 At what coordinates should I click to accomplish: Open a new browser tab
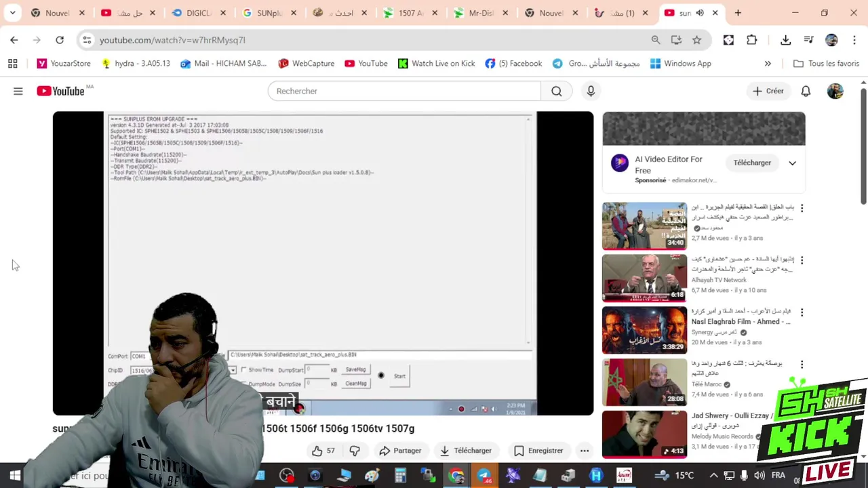pos(738,13)
